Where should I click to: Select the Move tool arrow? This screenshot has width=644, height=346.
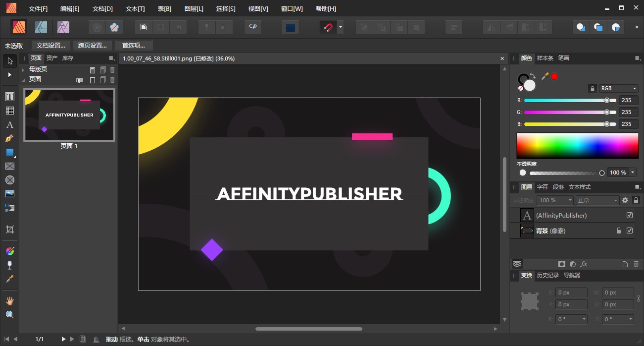tap(10, 61)
